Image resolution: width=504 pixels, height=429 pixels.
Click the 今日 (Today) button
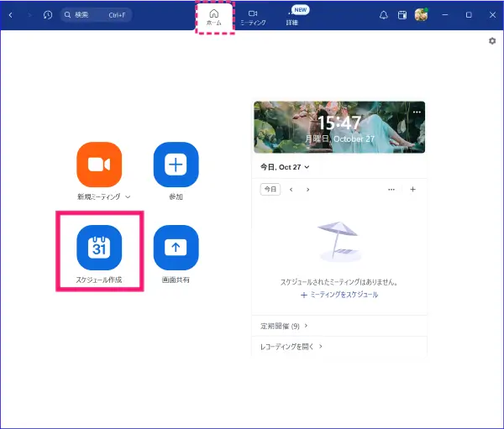click(x=270, y=190)
